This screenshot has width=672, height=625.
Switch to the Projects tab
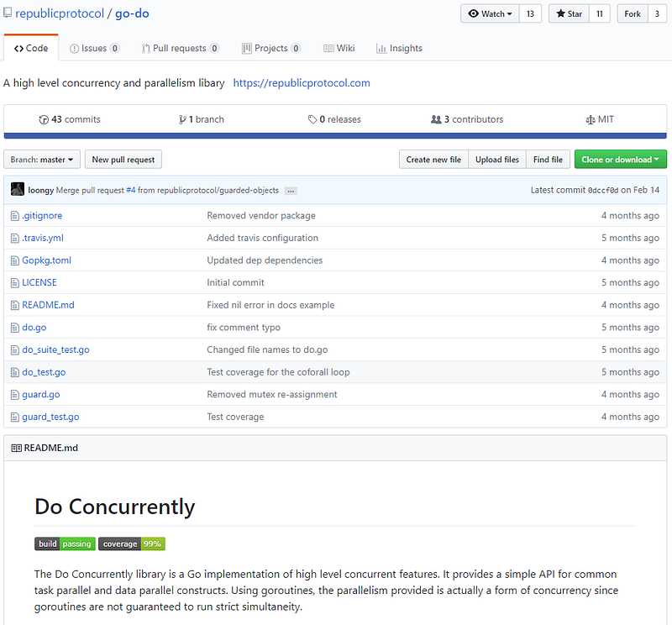point(270,48)
